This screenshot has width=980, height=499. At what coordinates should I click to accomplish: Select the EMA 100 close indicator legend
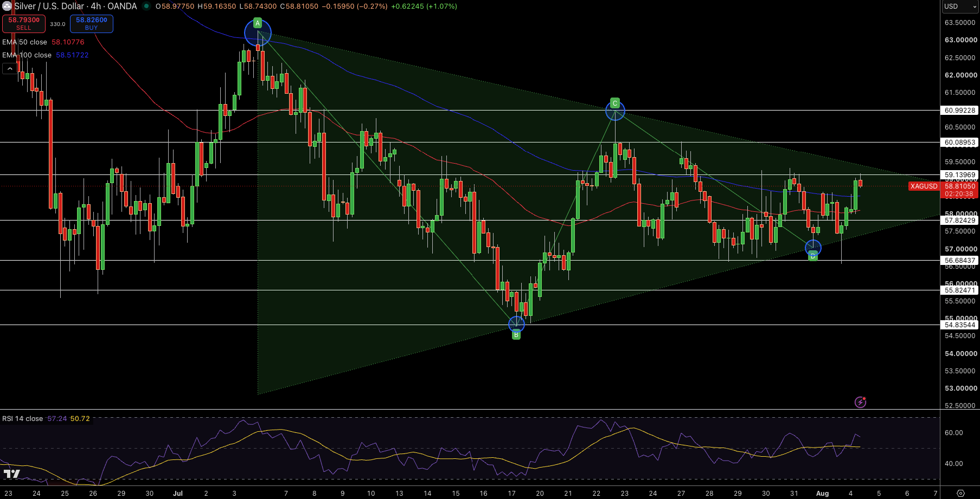pyautogui.click(x=27, y=55)
